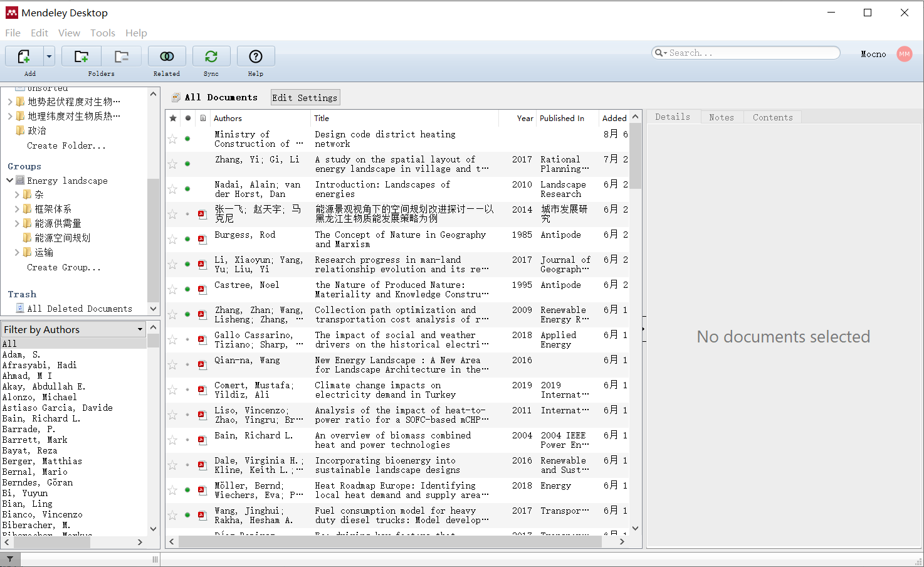Toggle read status dot for Möller, Bernd row
The width and height of the screenshot is (924, 567).
[x=187, y=490]
